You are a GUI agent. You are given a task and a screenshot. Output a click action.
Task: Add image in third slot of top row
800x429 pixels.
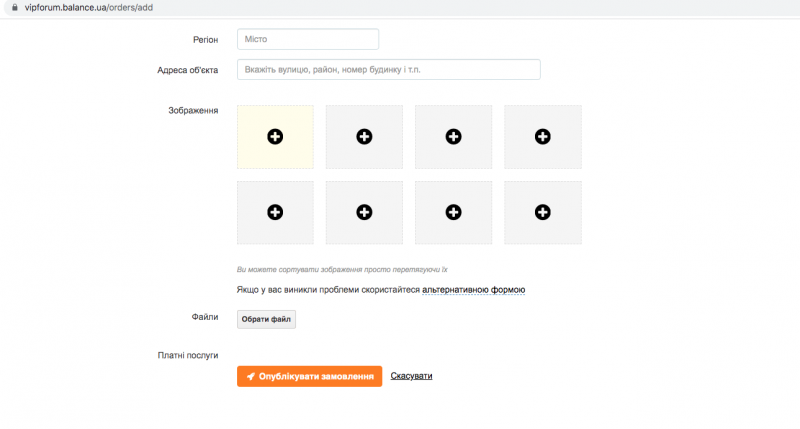click(x=453, y=136)
